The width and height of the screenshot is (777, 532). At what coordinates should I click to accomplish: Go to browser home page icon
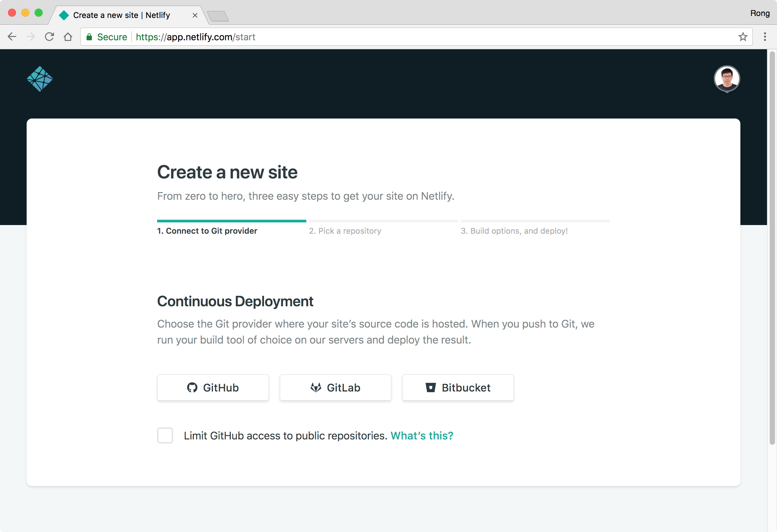pos(68,37)
